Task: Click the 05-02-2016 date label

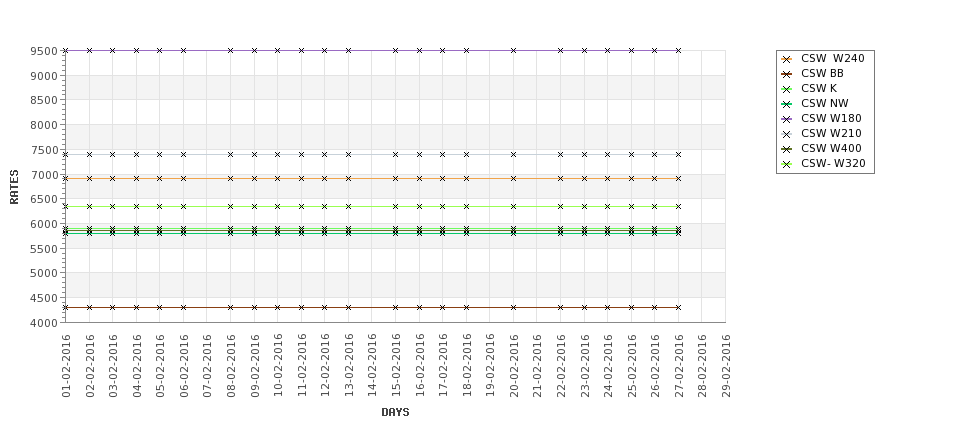Action: (160, 366)
